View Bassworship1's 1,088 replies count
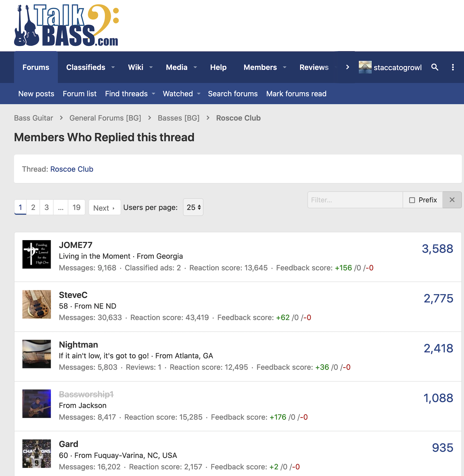 (x=438, y=398)
